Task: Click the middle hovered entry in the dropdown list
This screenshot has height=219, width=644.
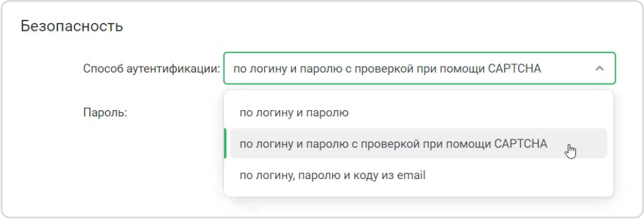Action: click(419, 143)
